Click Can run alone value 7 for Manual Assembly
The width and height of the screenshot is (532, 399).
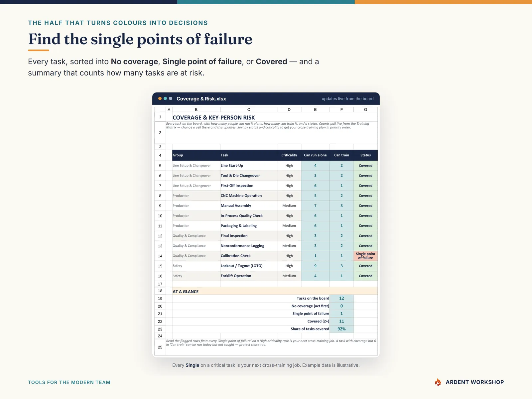coord(315,205)
